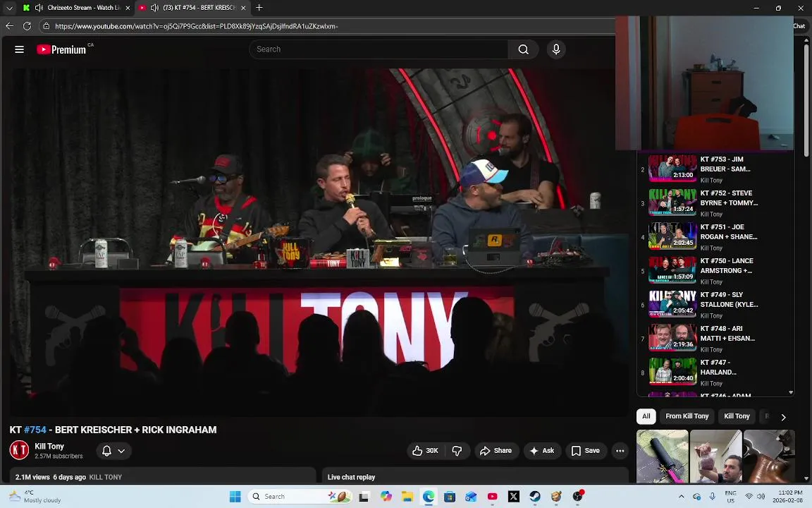Image resolution: width=812 pixels, height=508 pixels.
Task: Open the volume control in system tray
Action: [761, 497]
